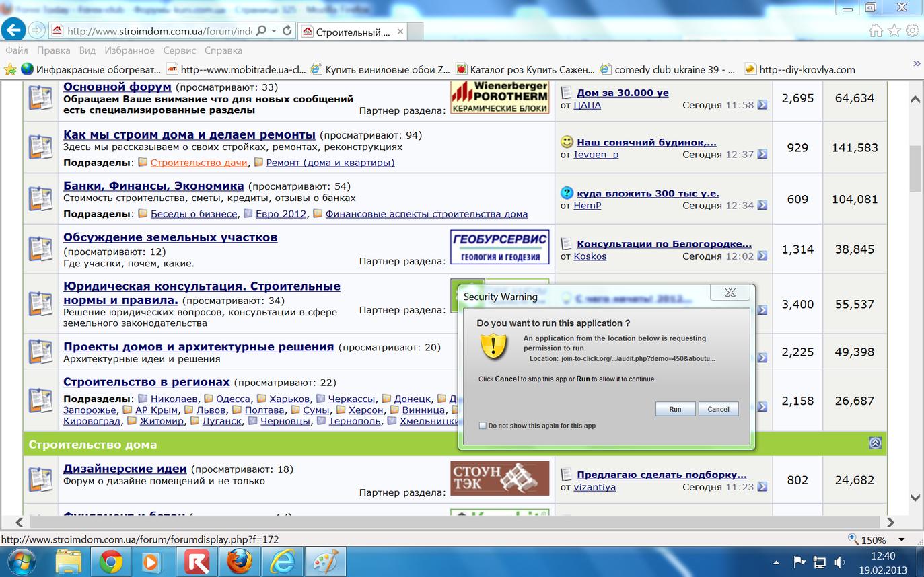The height and width of the screenshot is (577, 924).
Task: Click the volume speaker tray icon
Action: (839, 562)
